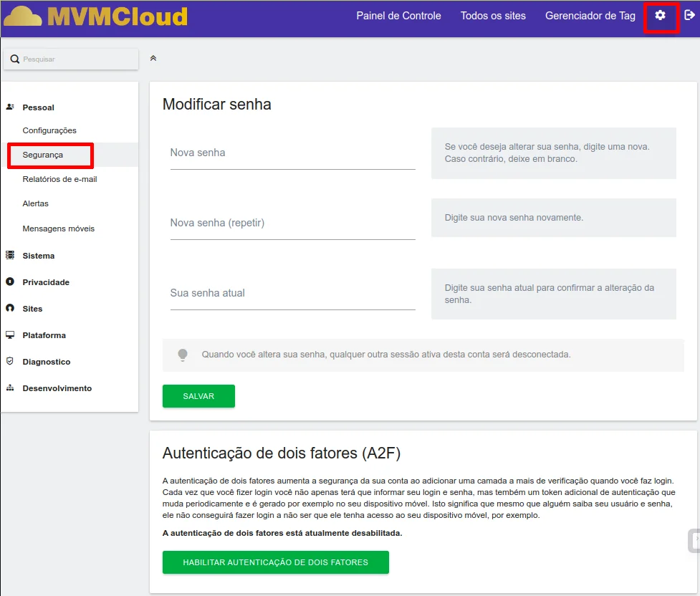The width and height of the screenshot is (700, 596).
Task: Click the Desenvolvimento hierarchy icon
Action: click(x=10, y=388)
